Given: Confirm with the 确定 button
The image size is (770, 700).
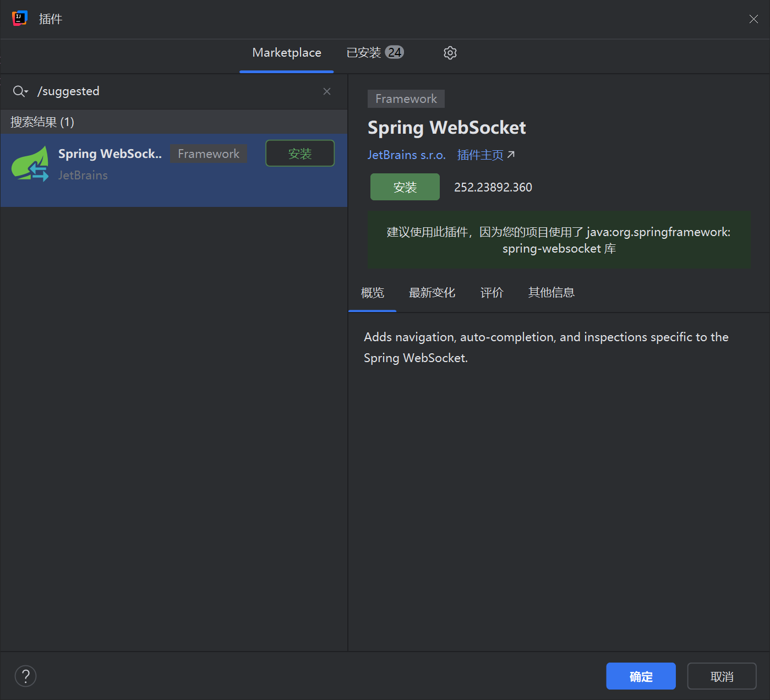Looking at the screenshot, I should point(641,676).
